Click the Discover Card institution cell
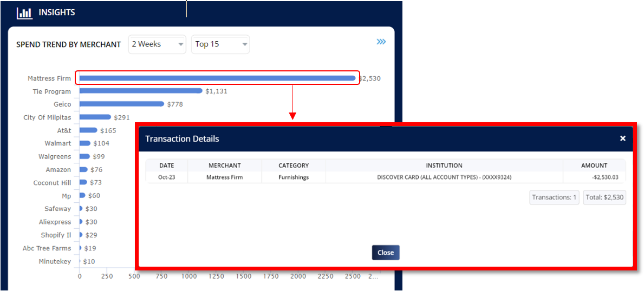644x291 pixels. [x=444, y=177]
